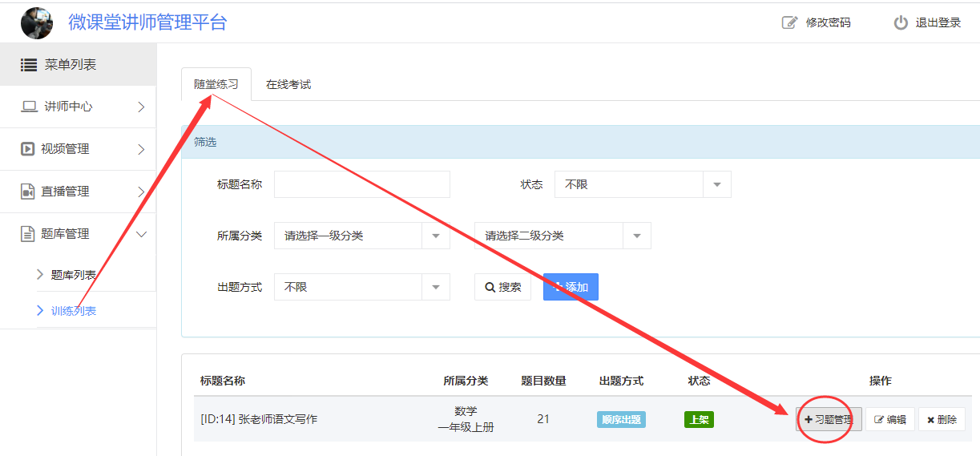980x456 pixels.
Task: Click the 状态 dropdown arrow
Action: [x=717, y=185]
